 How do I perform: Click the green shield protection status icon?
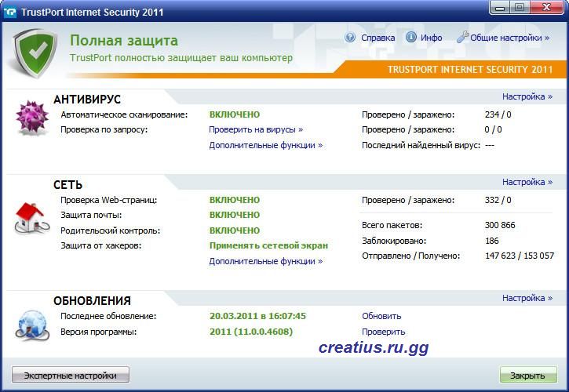click(35, 53)
